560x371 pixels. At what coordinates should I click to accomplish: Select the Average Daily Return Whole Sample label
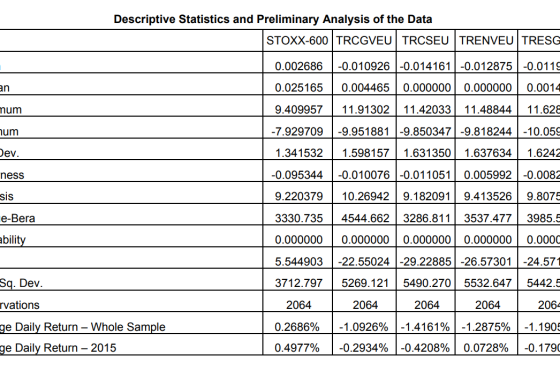(x=82, y=327)
